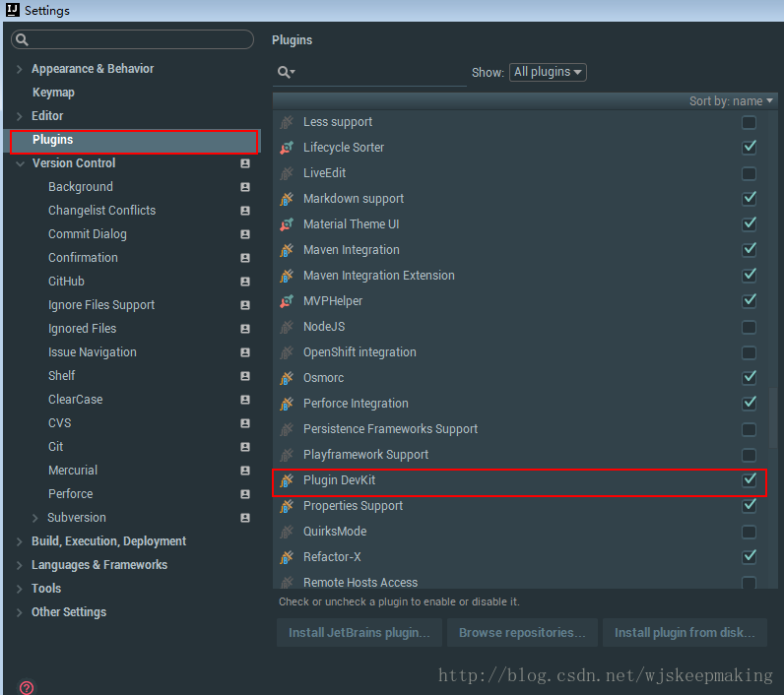Click the Less support plugin icon
Image resolution: width=784 pixels, height=695 pixels.
click(287, 122)
